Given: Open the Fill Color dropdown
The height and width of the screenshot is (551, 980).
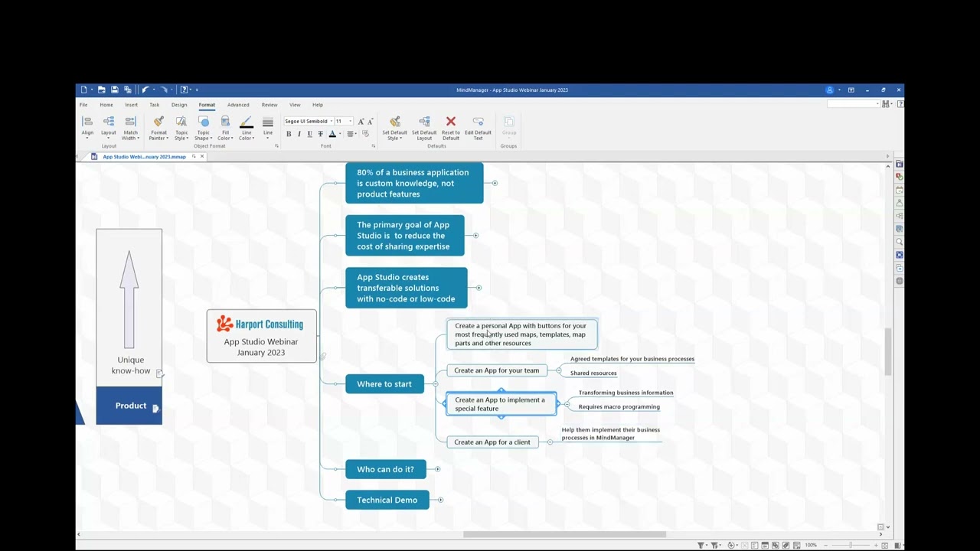Looking at the screenshot, I should tap(225, 127).
